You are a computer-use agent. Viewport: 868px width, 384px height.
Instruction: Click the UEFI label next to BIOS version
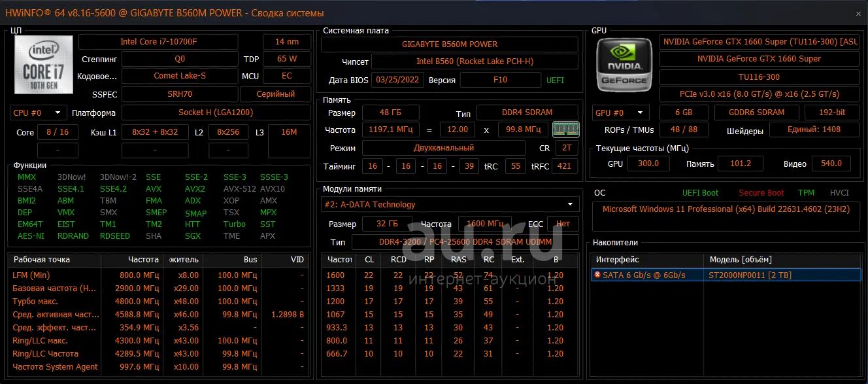pos(555,80)
